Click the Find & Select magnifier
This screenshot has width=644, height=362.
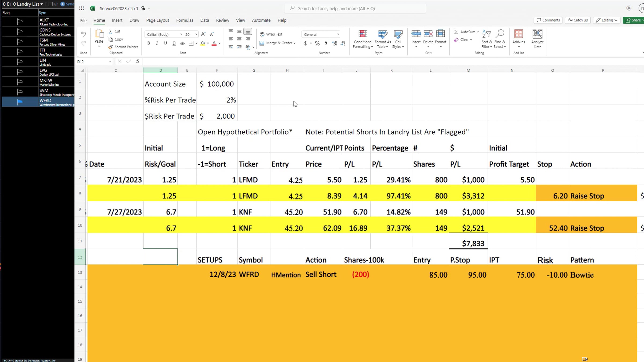(500, 39)
